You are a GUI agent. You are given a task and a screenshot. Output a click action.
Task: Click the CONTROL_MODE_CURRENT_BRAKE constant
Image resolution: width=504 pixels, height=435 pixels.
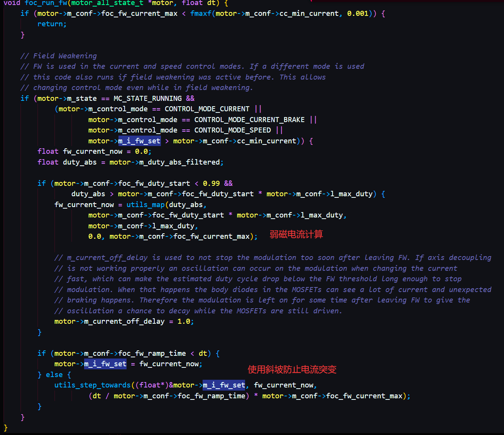[x=249, y=120]
